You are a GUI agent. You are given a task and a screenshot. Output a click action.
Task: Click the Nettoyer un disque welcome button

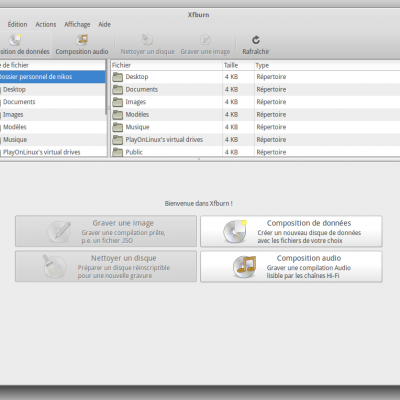click(106, 267)
